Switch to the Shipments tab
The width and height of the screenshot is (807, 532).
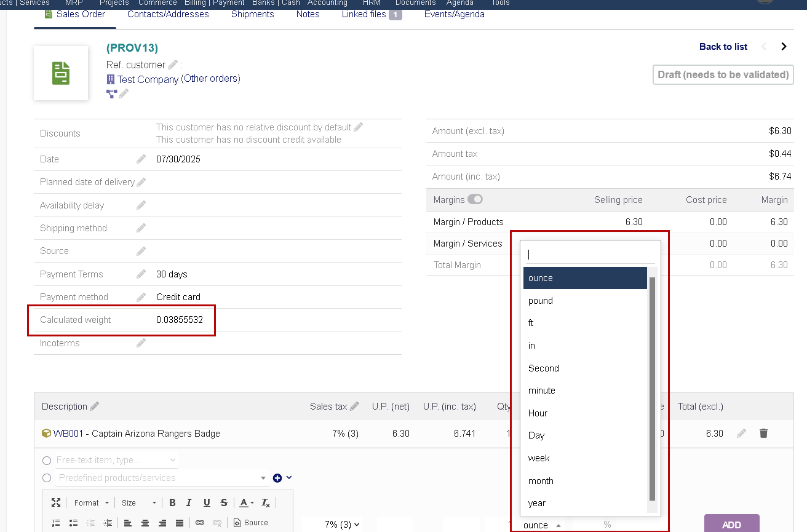pos(252,14)
